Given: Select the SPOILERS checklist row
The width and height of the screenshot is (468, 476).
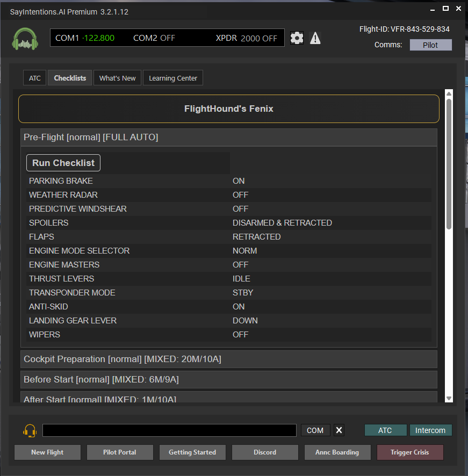Looking at the screenshot, I should coord(229,223).
